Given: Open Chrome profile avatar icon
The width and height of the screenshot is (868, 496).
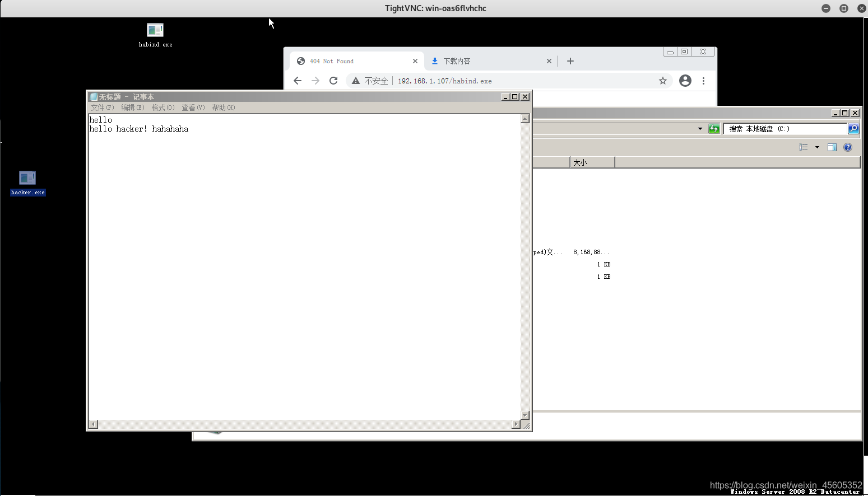Looking at the screenshot, I should point(685,81).
